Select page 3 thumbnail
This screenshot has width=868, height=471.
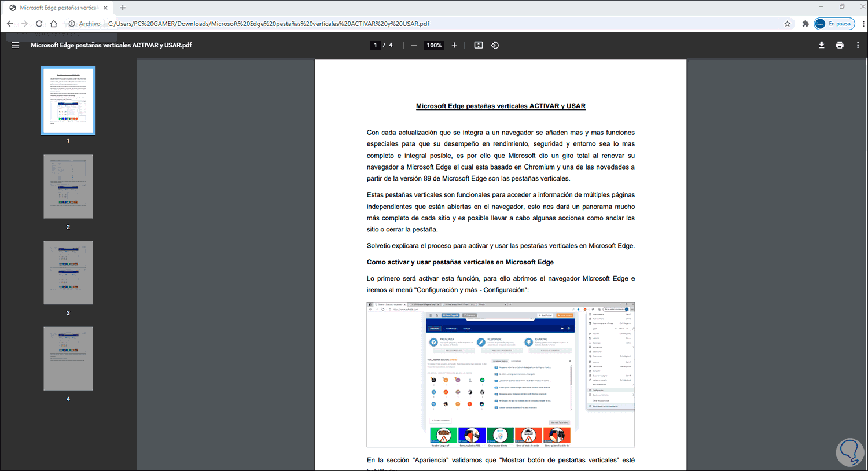tap(68, 273)
